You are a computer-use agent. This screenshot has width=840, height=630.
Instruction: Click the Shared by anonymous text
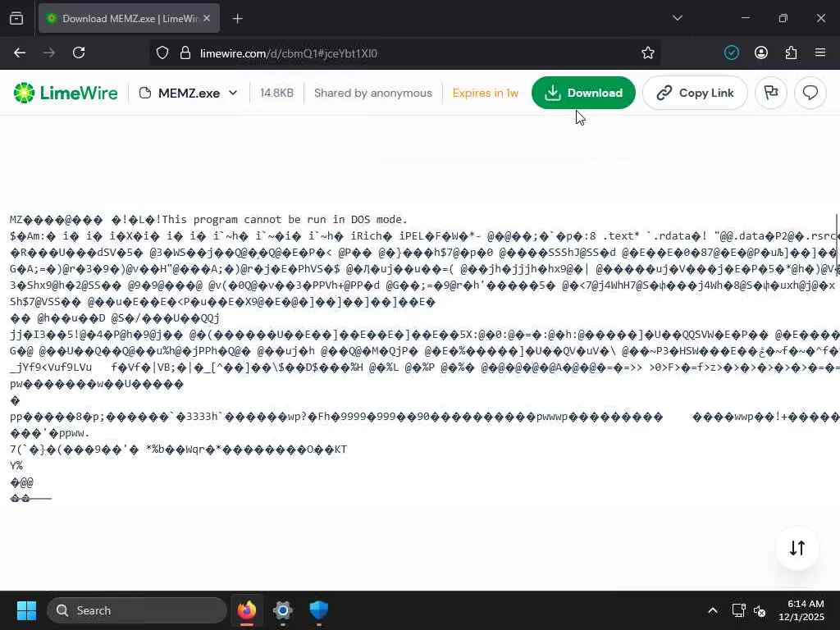click(373, 93)
